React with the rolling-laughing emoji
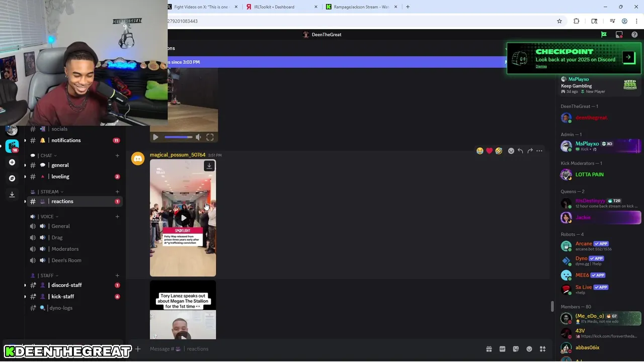This screenshot has height=362, width=644. [499, 151]
